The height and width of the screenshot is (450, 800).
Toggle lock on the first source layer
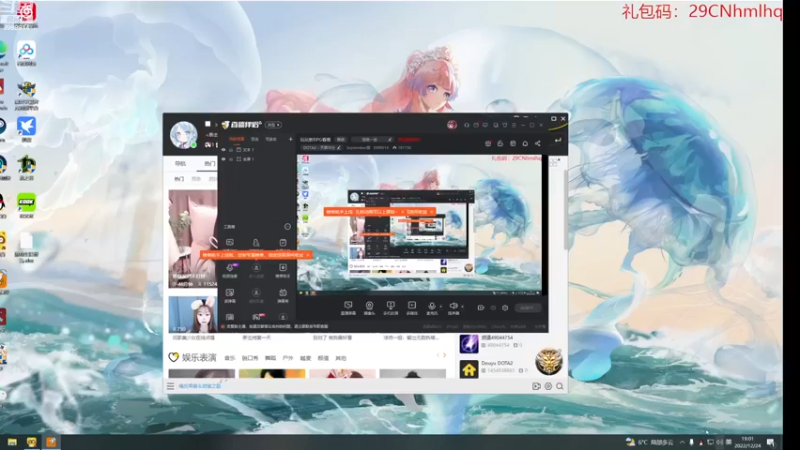pos(231,149)
